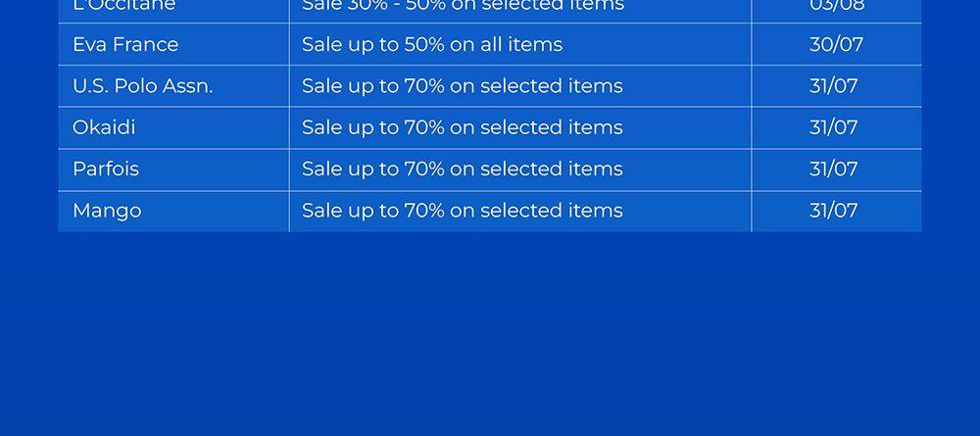Click L'Occitane's 30% - 50% sale offer
The image size is (980, 436).
pos(463,6)
